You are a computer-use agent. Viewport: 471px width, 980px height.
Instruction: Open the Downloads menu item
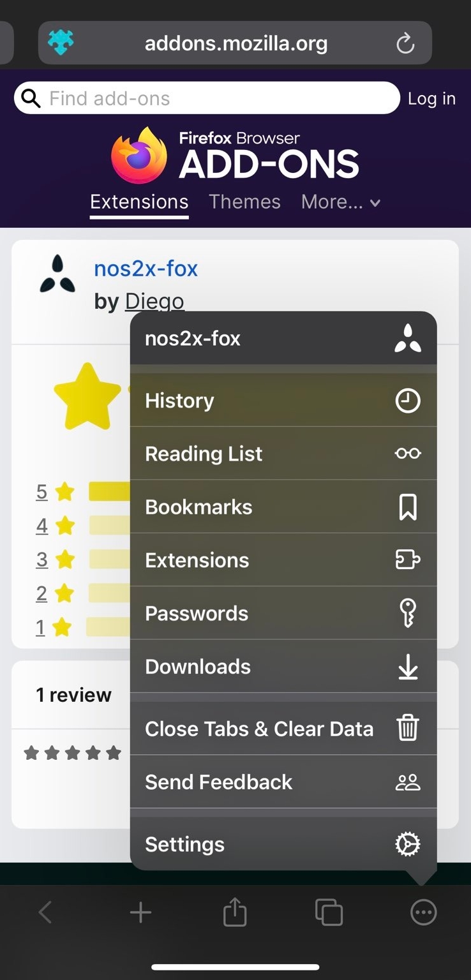click(283, 667)
